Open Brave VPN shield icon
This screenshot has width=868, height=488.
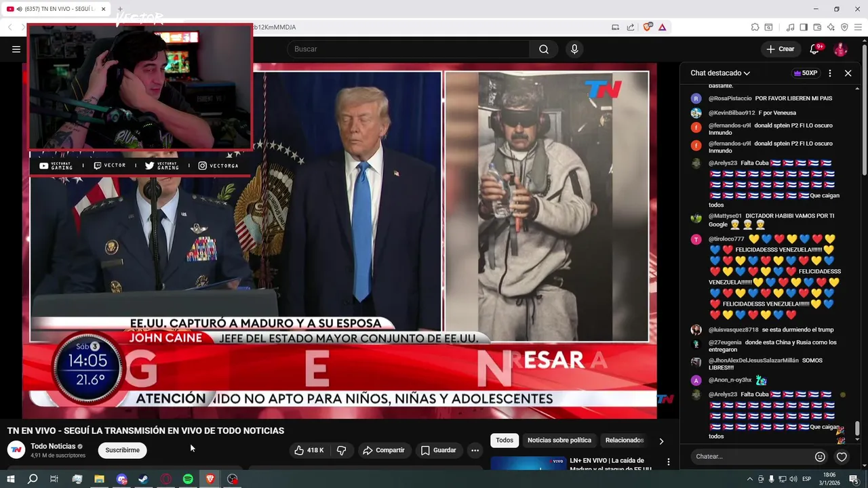coord(844,27)
